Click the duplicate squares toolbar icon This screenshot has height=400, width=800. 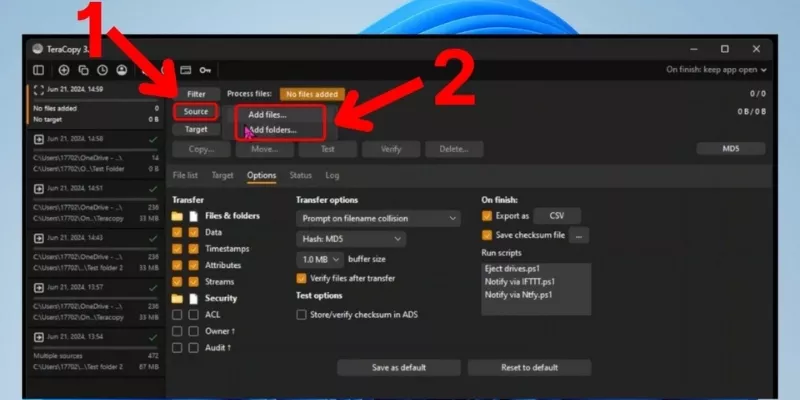(x=83, y=70)
